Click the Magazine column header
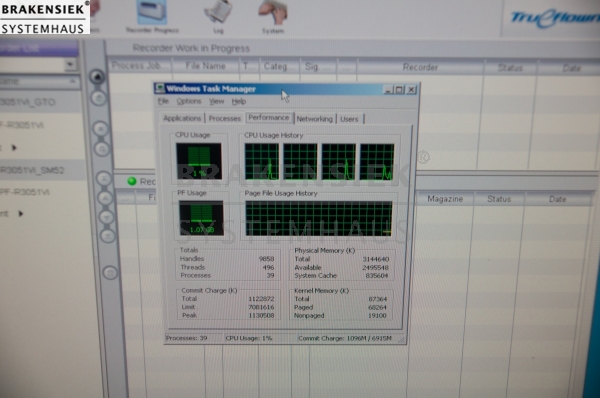The image size is (600, 398). [x=445, y=199]
